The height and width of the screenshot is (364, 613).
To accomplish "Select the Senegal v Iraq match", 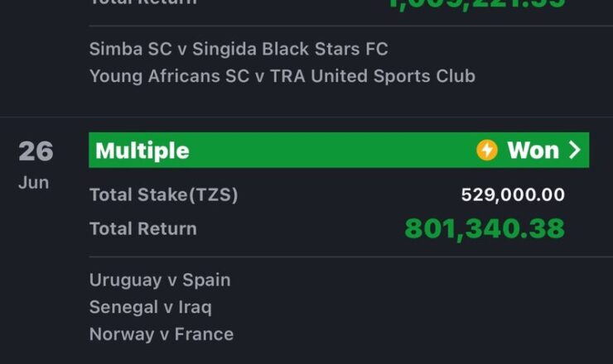I will click(x=151, y=308).
